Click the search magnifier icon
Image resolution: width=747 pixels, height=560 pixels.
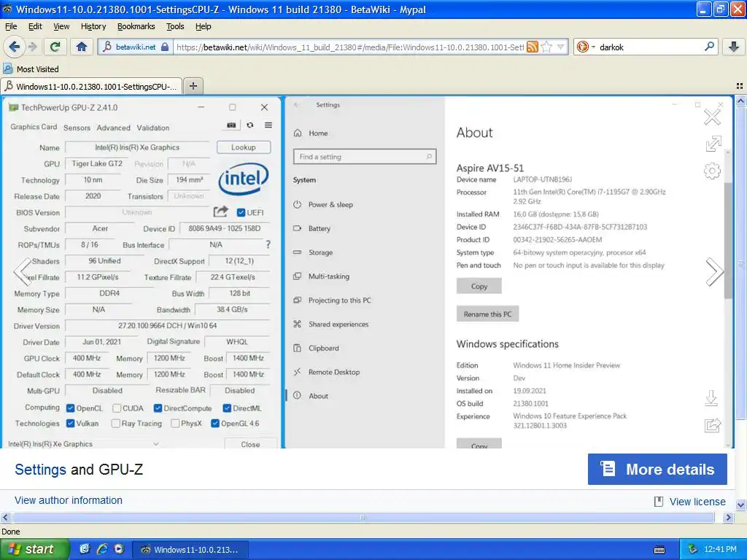coord(709,47)
